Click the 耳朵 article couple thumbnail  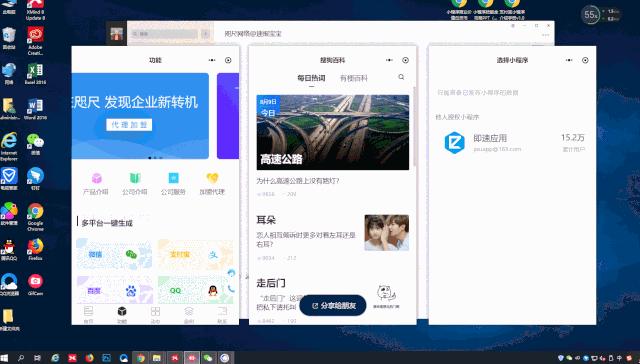387,233
